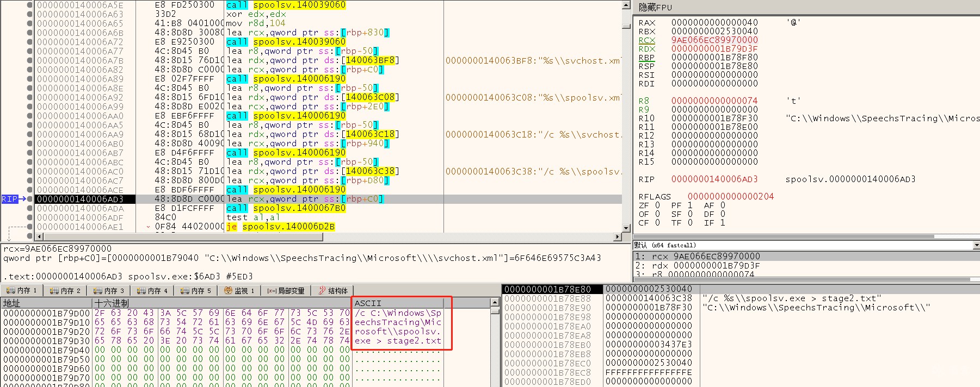Click disassembly horizontal scrollbar right arrow

coord(618,237)
